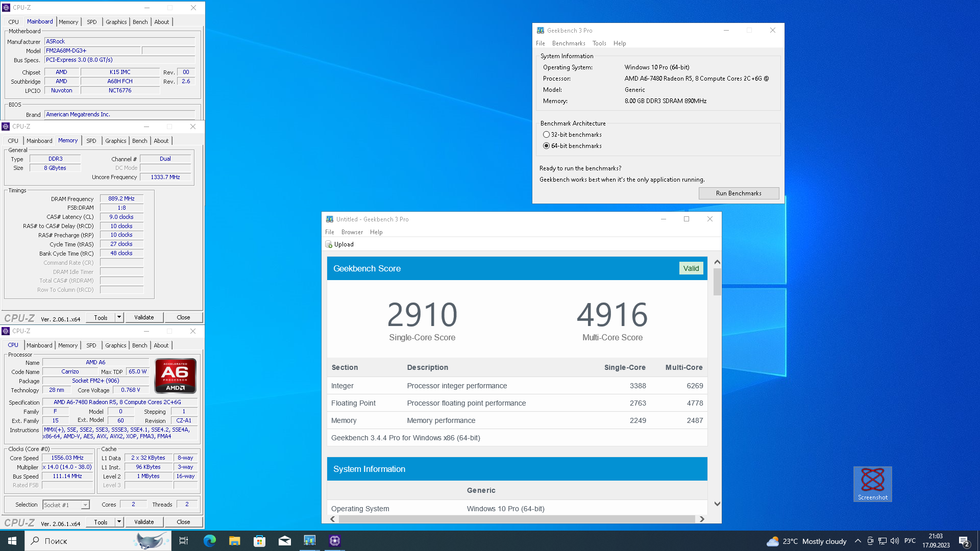Click Tools button in Memory CPU-Z window
Image resolution: width=980 pixels, height=551 pixels.
point(101,317)
